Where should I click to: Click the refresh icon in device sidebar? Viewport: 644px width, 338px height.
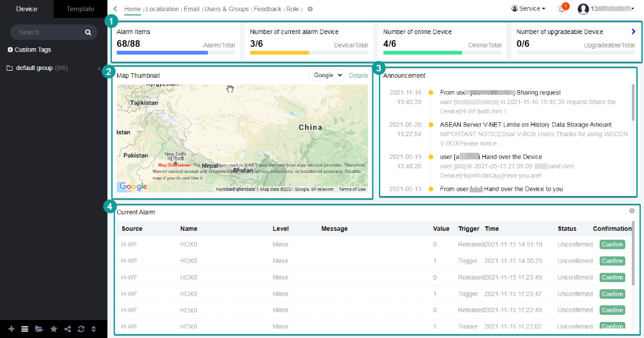click(x=81, y=329)
